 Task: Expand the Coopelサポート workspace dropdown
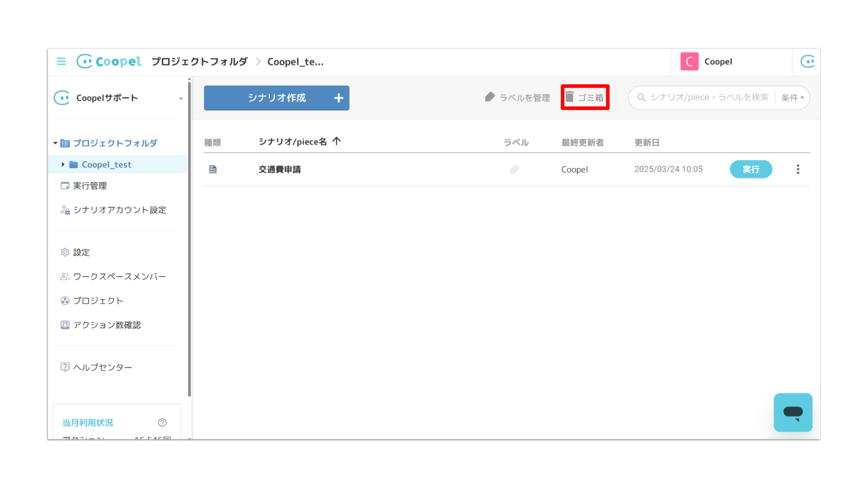click(x=181, y=99)
